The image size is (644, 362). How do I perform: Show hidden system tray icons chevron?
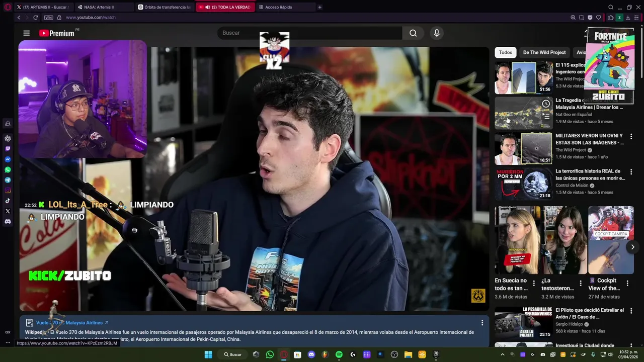click(x=502, y=354)
